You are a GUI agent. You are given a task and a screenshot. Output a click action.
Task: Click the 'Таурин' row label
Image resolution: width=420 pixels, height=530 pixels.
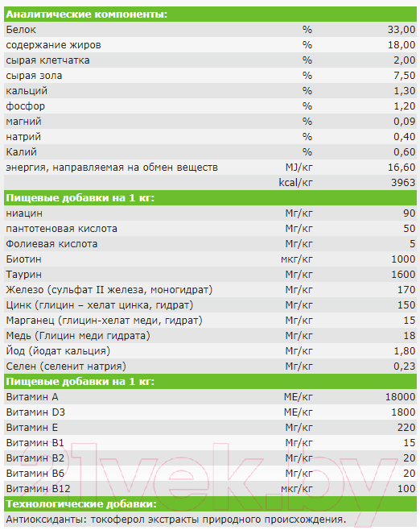23,275
